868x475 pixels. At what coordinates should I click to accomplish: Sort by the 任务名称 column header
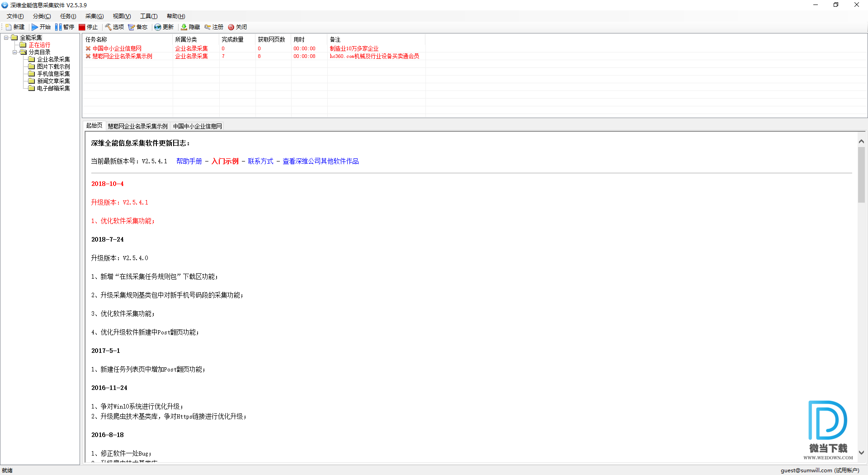point(128,39)
